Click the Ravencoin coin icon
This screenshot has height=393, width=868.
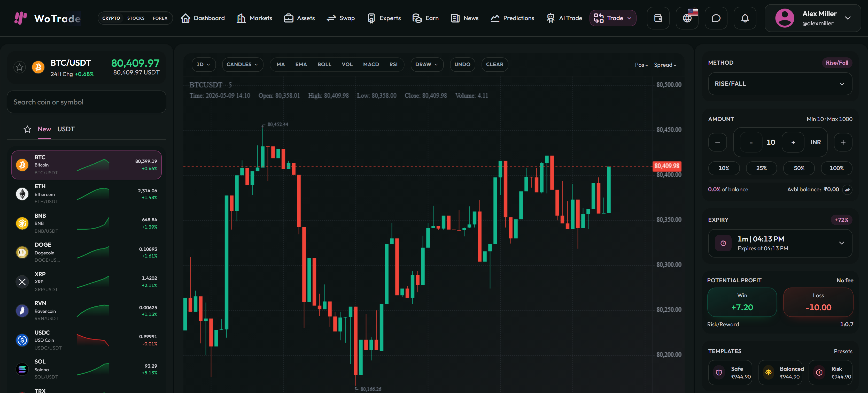pyautogui.click(x=22, y=311)
